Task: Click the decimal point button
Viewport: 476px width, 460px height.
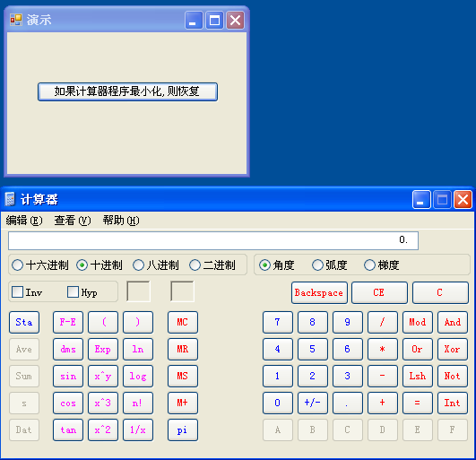Action: [x=347, y=403]
